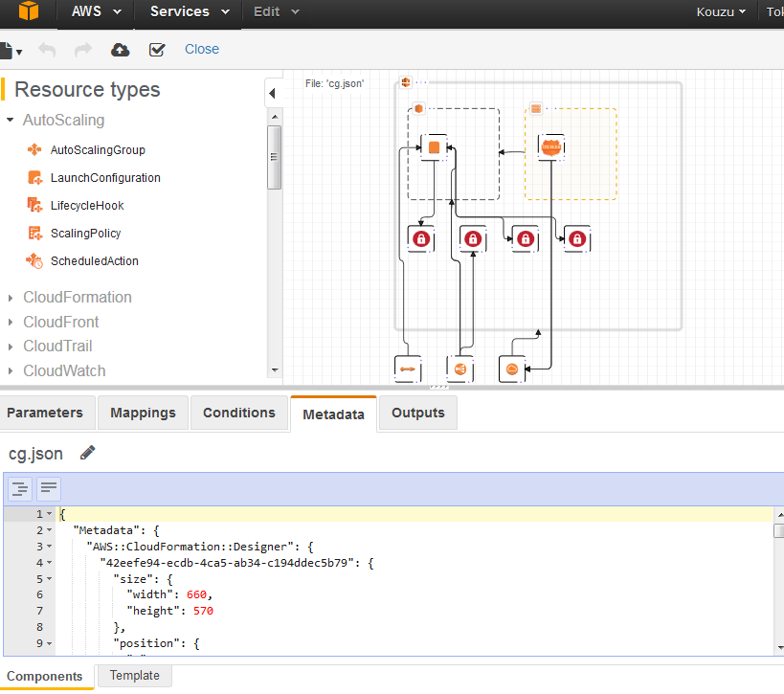Click the VPC container corner icon
784x694 pixels.
click(x=406, y=82)
